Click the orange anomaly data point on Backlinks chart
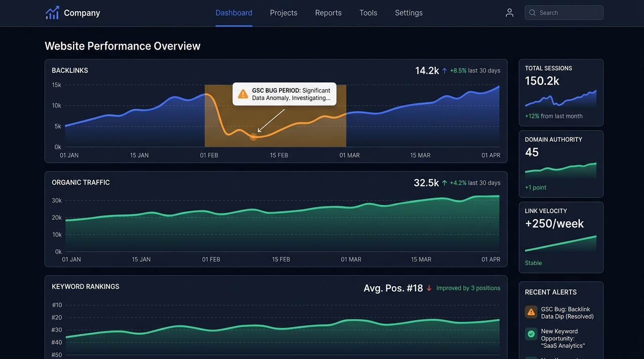This screenshot has height=359, width=644. (x=253, y=137)
